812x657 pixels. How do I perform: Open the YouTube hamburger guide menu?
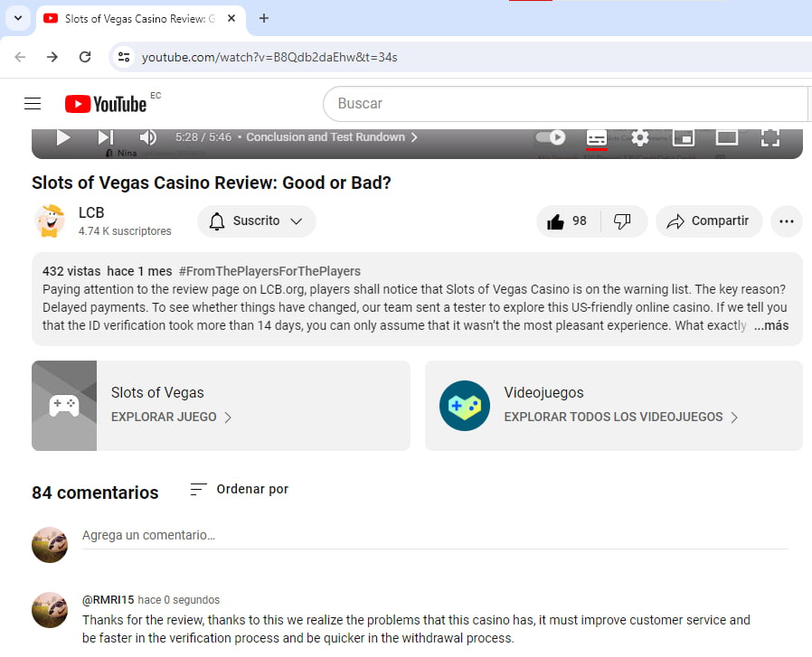point(33,104)
